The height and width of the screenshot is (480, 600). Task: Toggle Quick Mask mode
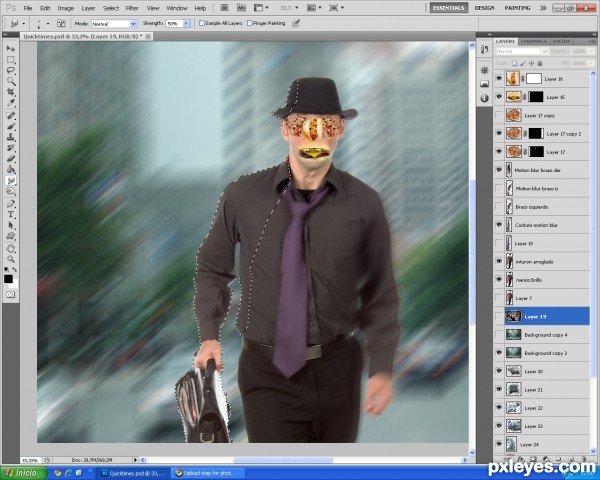click(x=10, y=294)
